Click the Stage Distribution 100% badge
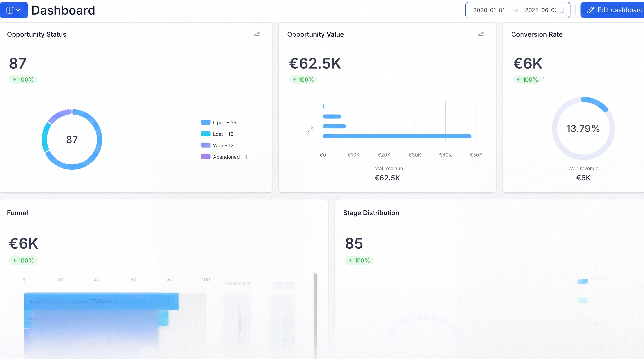The height and width of the screenshot is (359, 644). [359, 260]
